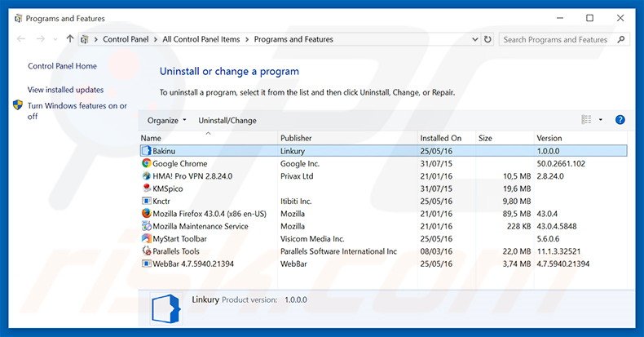Select the Knctr entry
644x337 pixels.
[x=161, y=201]
